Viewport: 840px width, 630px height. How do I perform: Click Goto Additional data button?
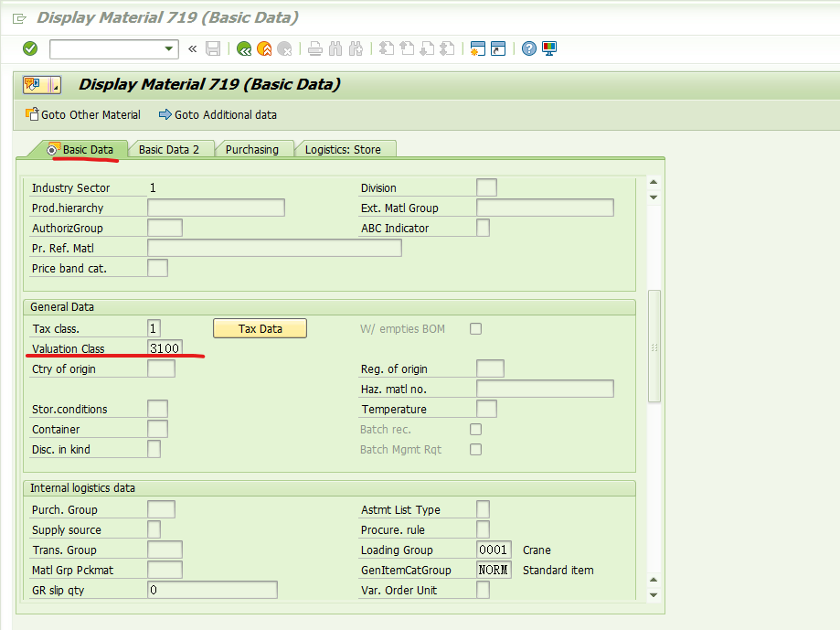pyautogui.click(x=218, y=114)
